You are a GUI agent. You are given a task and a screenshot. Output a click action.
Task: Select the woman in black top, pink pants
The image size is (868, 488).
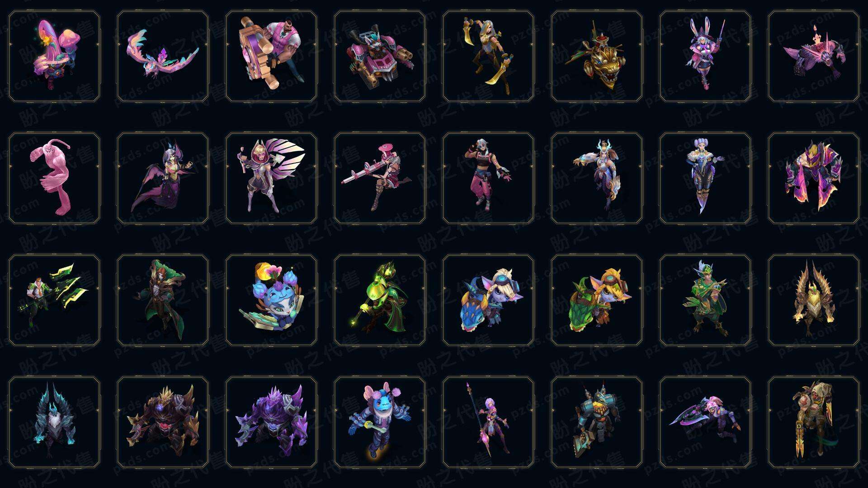[488, 178]
